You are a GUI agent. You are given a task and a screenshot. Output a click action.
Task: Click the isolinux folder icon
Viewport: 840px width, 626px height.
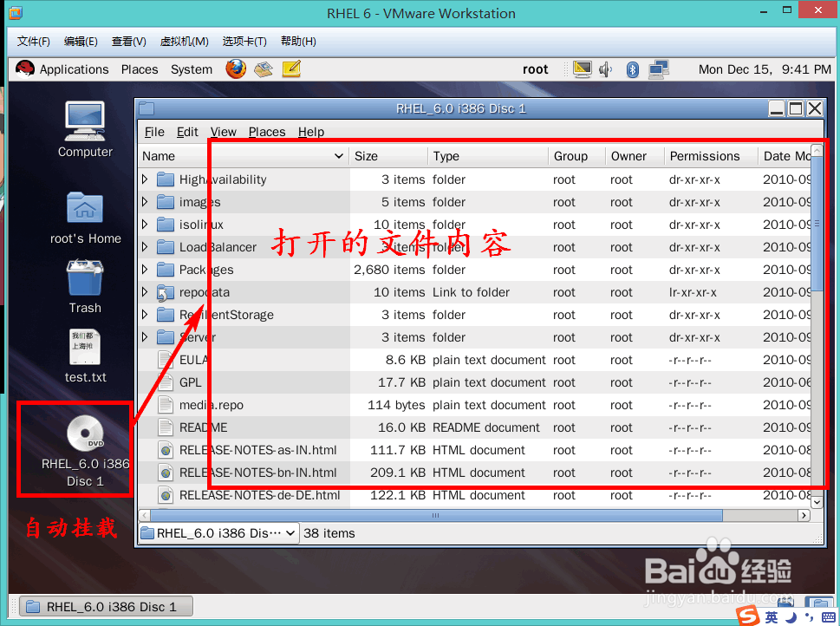(x=166, y=225)
